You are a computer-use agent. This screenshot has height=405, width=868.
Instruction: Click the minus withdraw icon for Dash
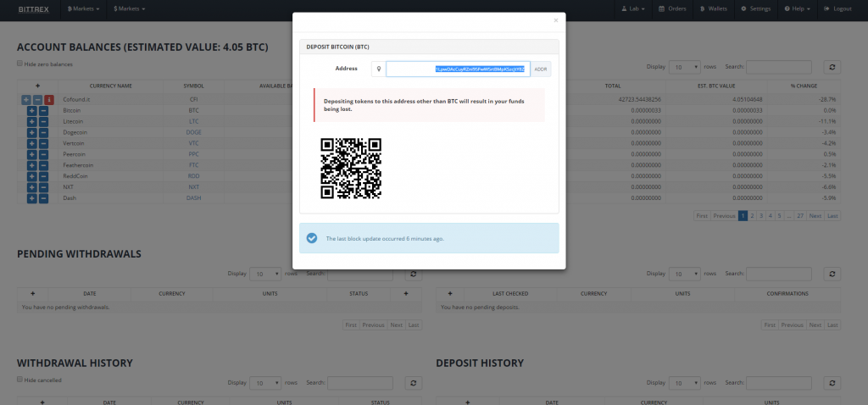coord(44,198)
